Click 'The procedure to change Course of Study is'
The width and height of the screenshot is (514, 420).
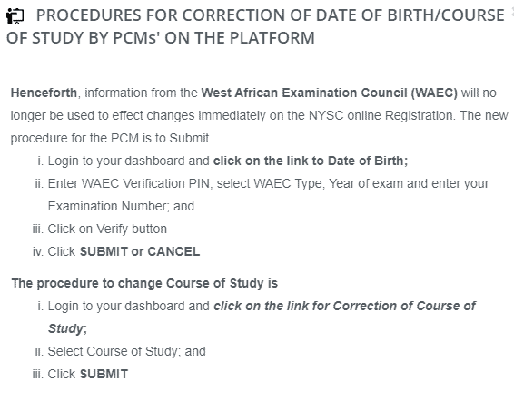tap(144, 284)
